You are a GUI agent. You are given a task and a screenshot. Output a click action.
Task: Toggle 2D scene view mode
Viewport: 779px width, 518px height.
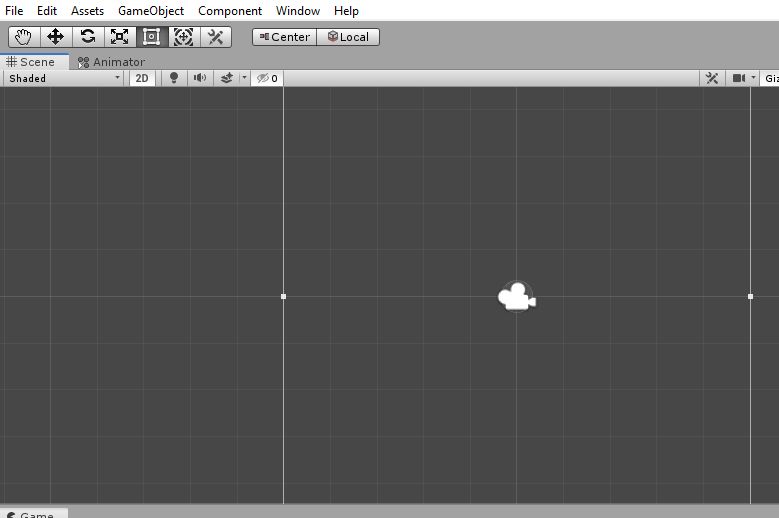(142, 78)
